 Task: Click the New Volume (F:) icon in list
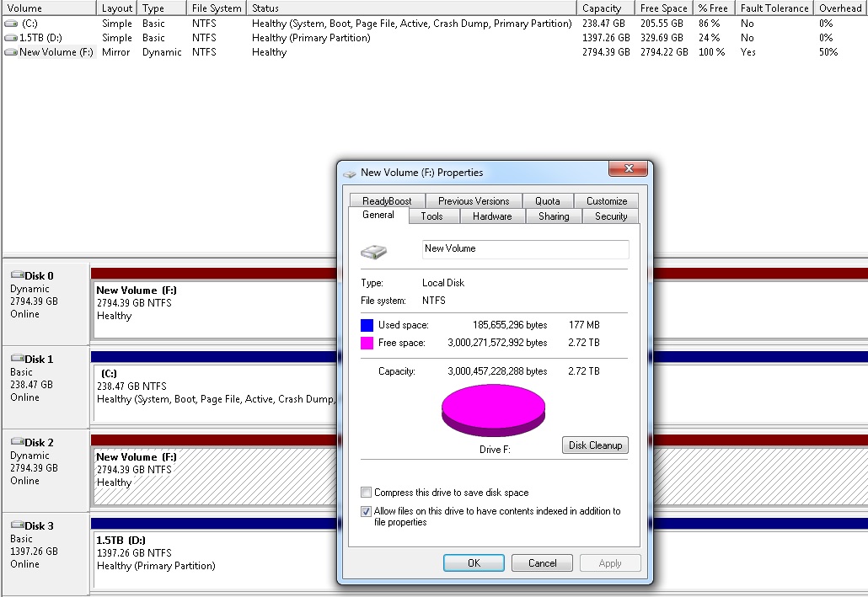[x=11, y=52]
